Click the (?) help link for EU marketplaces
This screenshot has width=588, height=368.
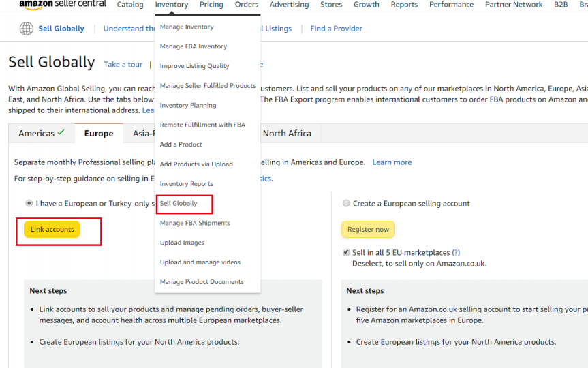click(456, 252)
